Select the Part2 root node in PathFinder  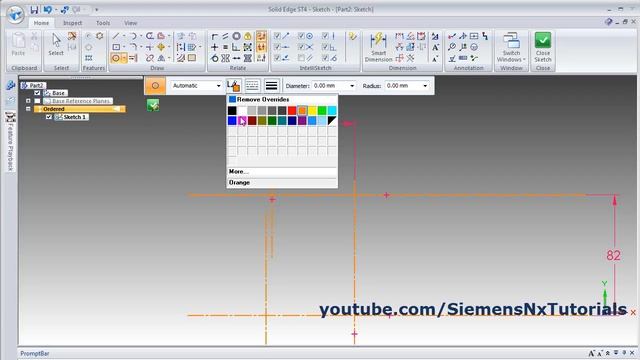tap(33, 85)
